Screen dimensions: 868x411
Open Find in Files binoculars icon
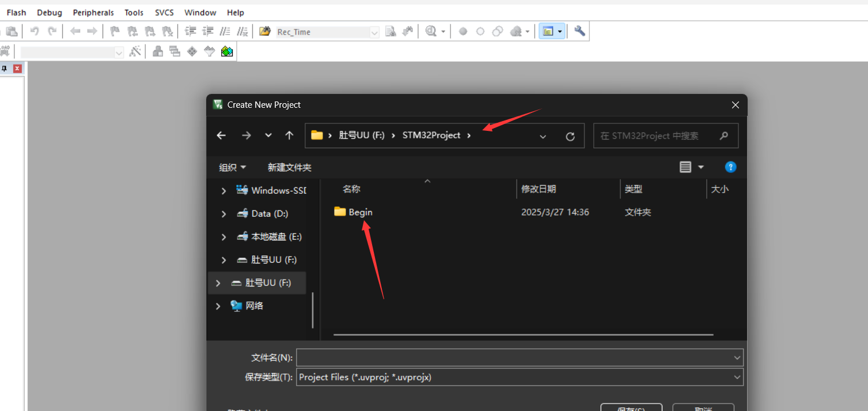265,31
